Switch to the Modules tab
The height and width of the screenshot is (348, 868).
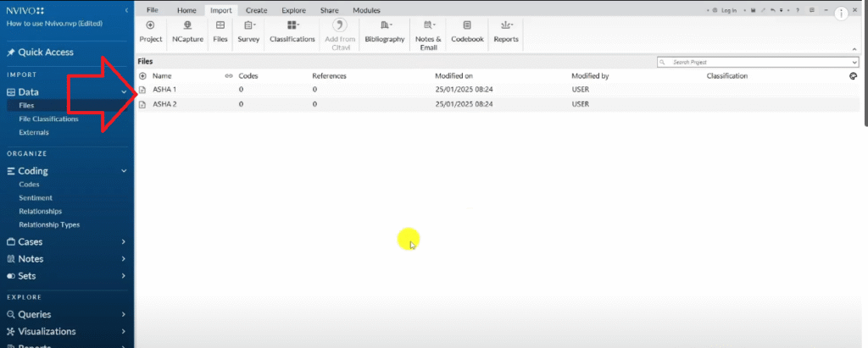pos(366,10)
